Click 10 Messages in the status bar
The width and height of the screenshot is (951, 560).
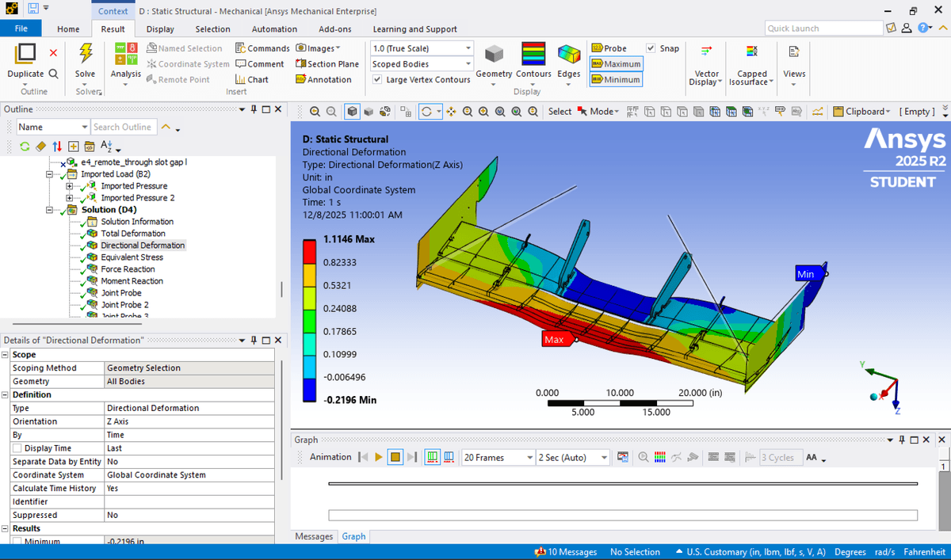coord(566,552)
